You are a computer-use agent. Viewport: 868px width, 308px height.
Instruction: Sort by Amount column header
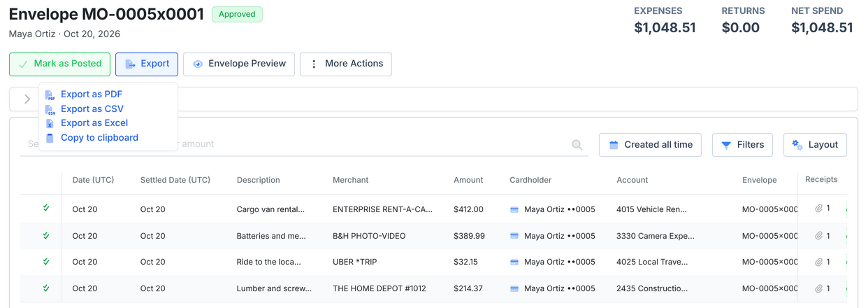tap(468, 180)
